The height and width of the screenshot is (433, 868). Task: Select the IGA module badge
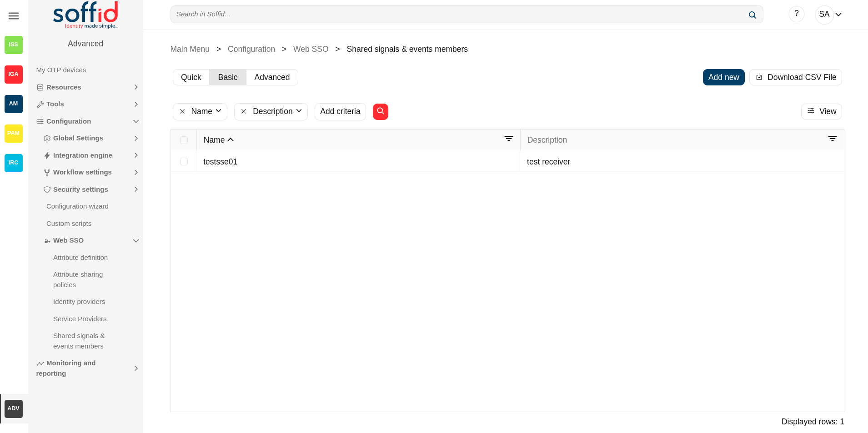coord(14,74)
